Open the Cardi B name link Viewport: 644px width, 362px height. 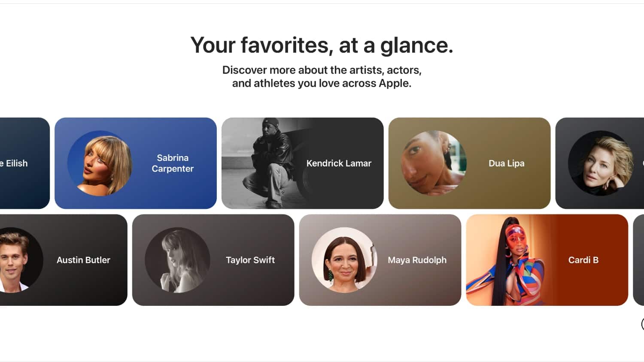pyautogui.click(x=583, y=260)
